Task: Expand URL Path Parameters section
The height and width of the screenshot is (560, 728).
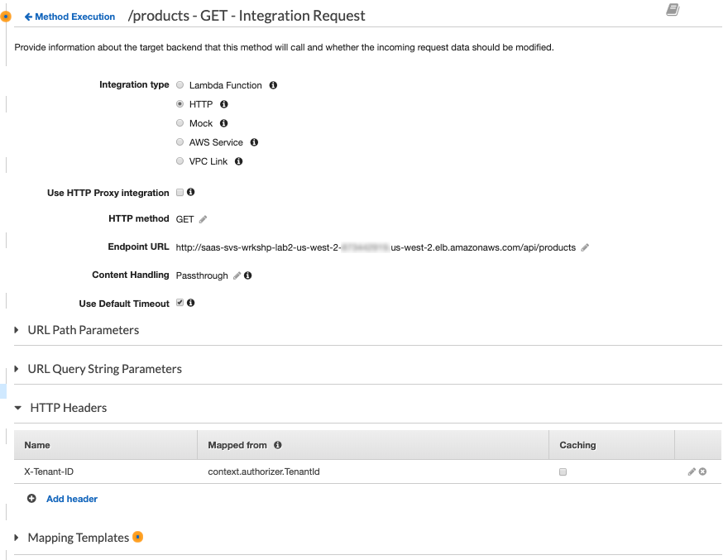Action: tap(77, 330)
